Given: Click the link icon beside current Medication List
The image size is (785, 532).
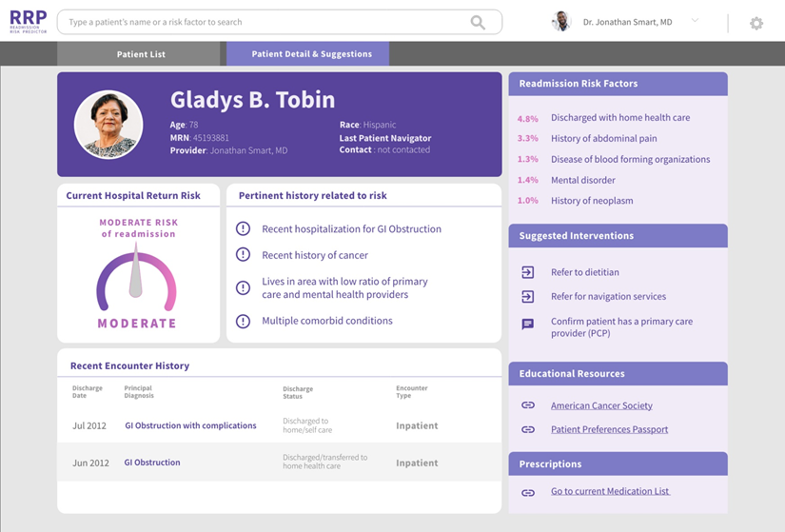Looking at the screenshot, I should 528,492.
